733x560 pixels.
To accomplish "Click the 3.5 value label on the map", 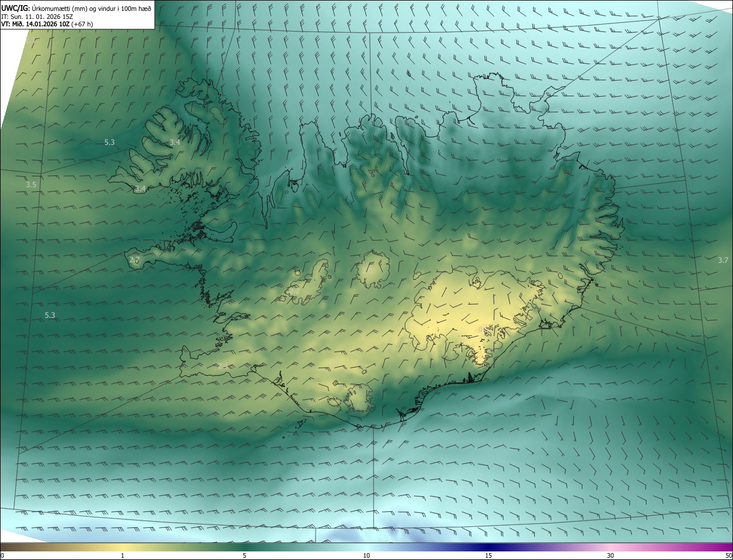I will (31, 185).
